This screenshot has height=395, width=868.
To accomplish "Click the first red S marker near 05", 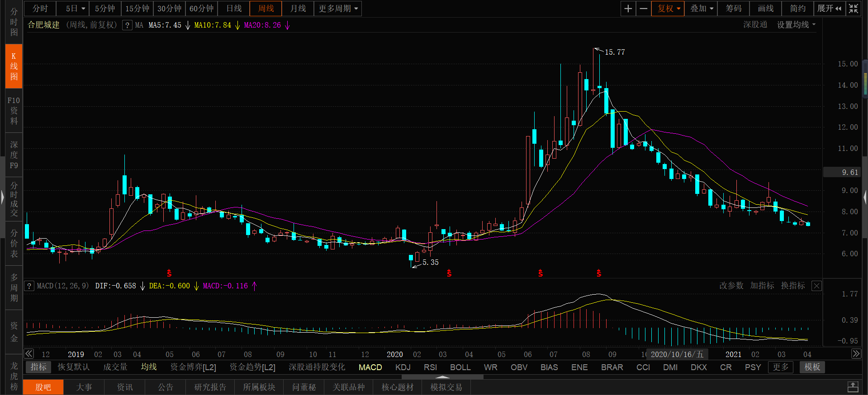I will point(169,273).
